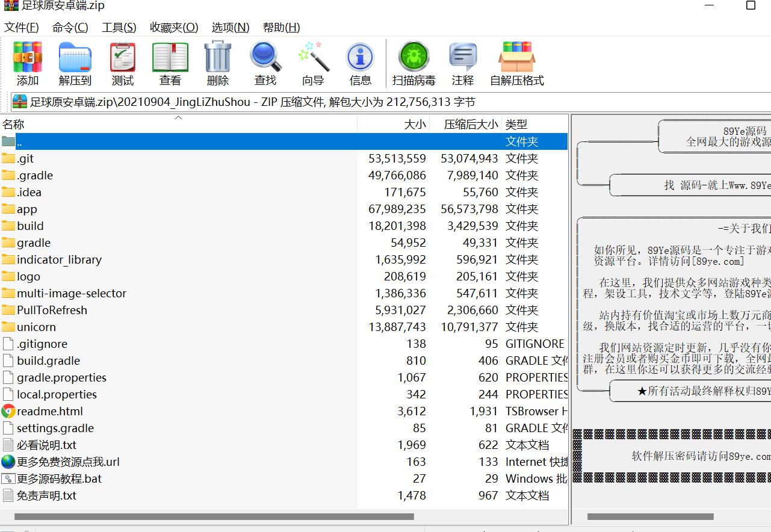Select the batch icon of 更多源码教程.bat
Screen dimensions: 771x532
[x=8, y=478]
